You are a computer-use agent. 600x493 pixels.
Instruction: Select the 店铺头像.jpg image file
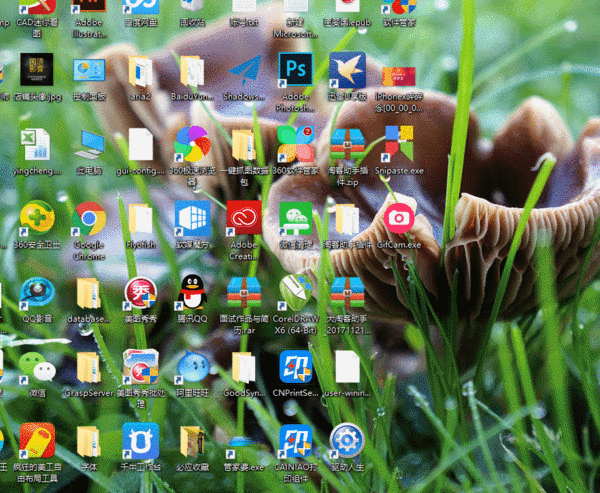[x=37, y=69]
